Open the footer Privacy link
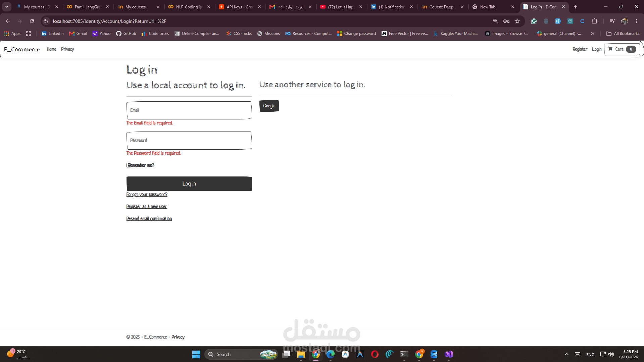This screenshot has width=644, height=362. pos(178,337)
